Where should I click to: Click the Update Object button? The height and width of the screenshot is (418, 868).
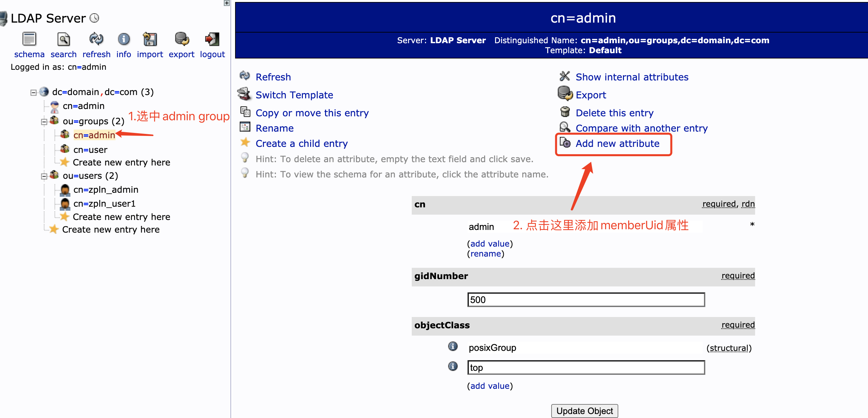[584, 411]
